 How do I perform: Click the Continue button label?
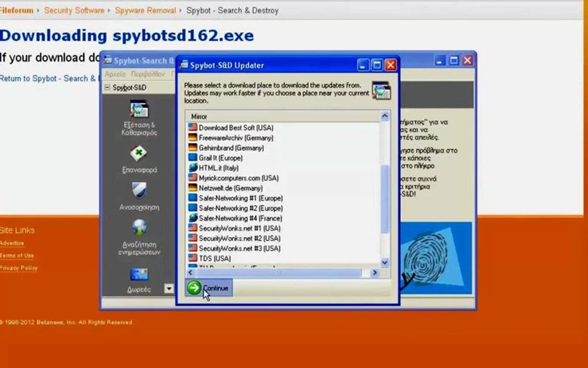point(215,288)
